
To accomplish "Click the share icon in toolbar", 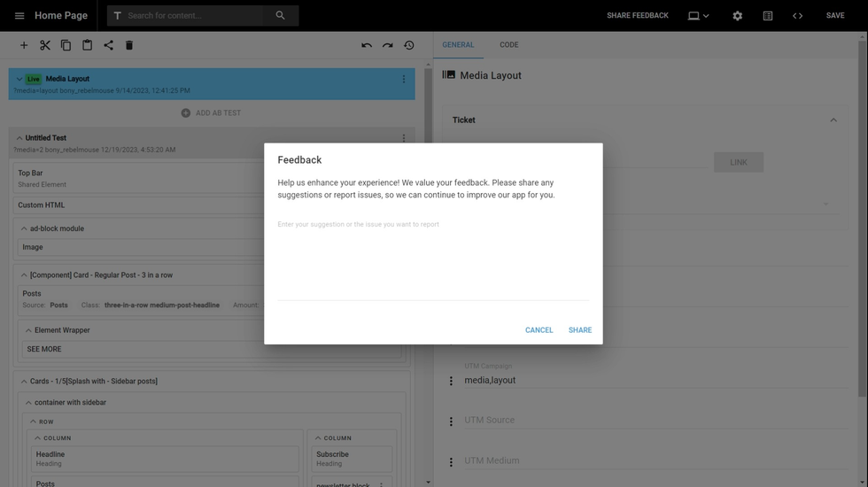I will pyautogui.click(x=108, y=45).
